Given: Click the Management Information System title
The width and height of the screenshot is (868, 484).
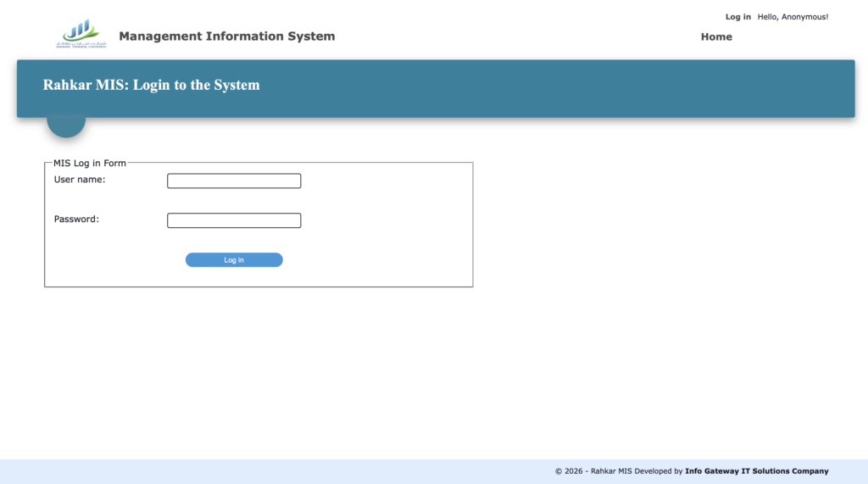Looking at the screenshot, I should tap(227, 36).
